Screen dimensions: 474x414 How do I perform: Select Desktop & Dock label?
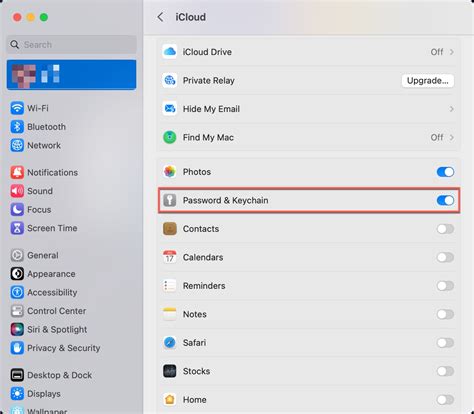(x=60, y=375)
